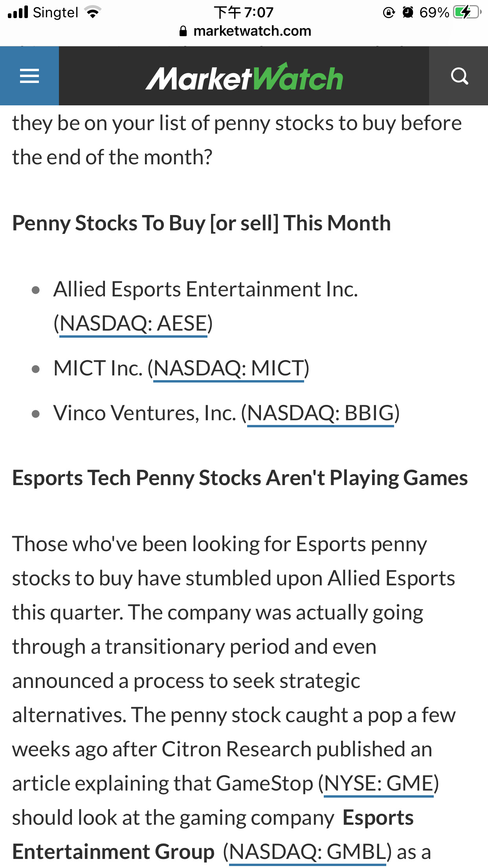This screenshot has height=868, width=488.
Task: Tap the search magnifier icon
Action: [459, 76]
